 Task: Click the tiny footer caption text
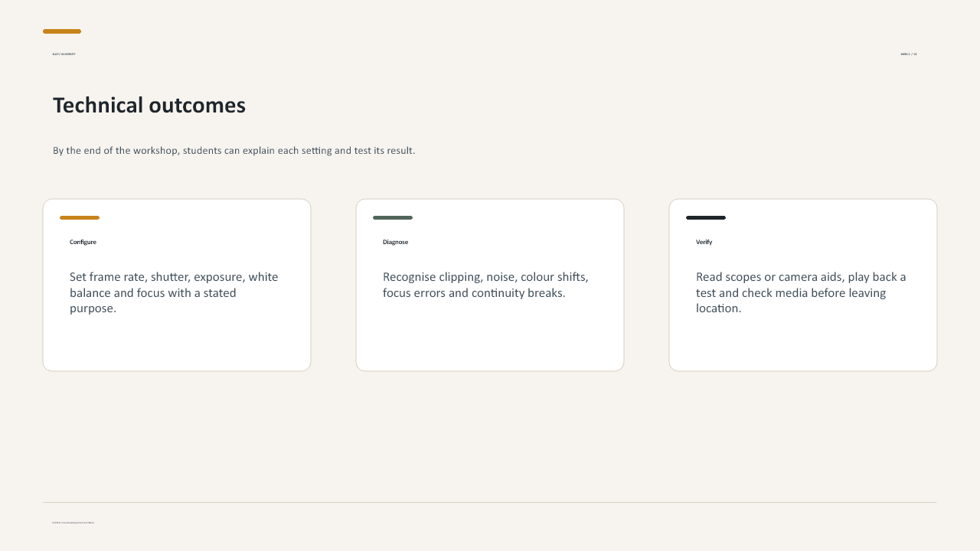(73, 523)
